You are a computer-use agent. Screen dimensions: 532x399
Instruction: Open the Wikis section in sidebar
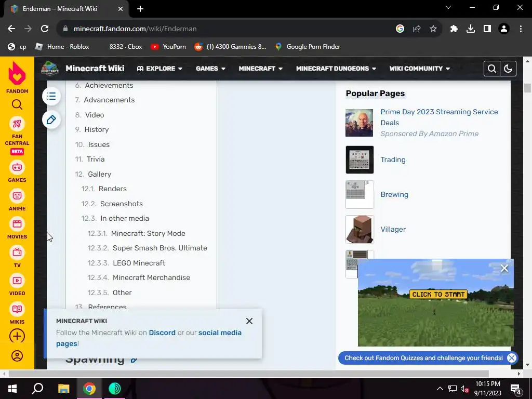tap(17, 313)
